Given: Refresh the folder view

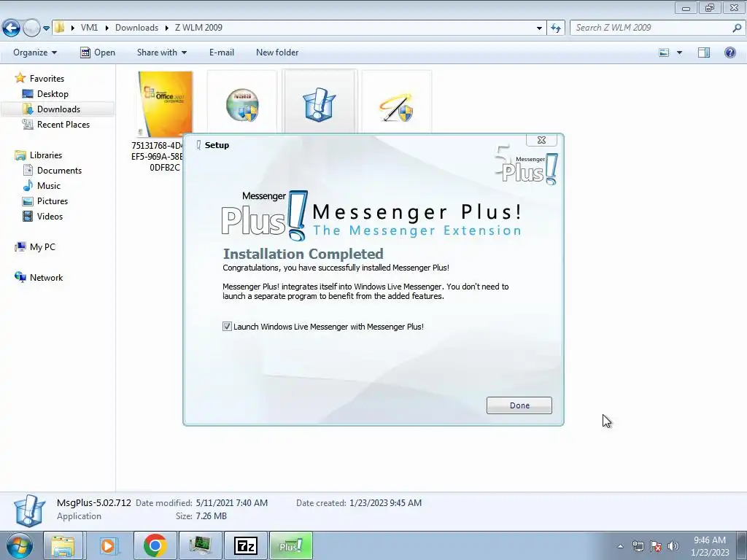Looking at the screenshot, I should tap(556, 28).
